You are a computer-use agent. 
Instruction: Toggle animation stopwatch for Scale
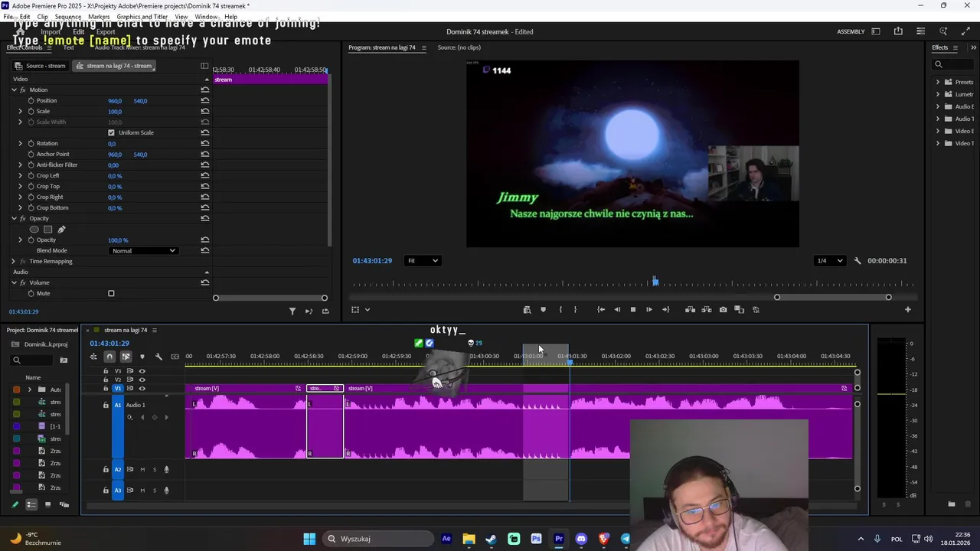pyautogui.click(x=31, y=111)
